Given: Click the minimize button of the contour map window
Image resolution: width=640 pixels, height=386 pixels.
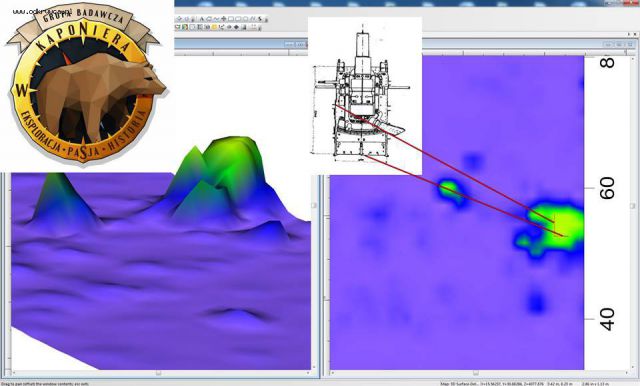Looking at the screenshot, I should [x=608, y=44].
